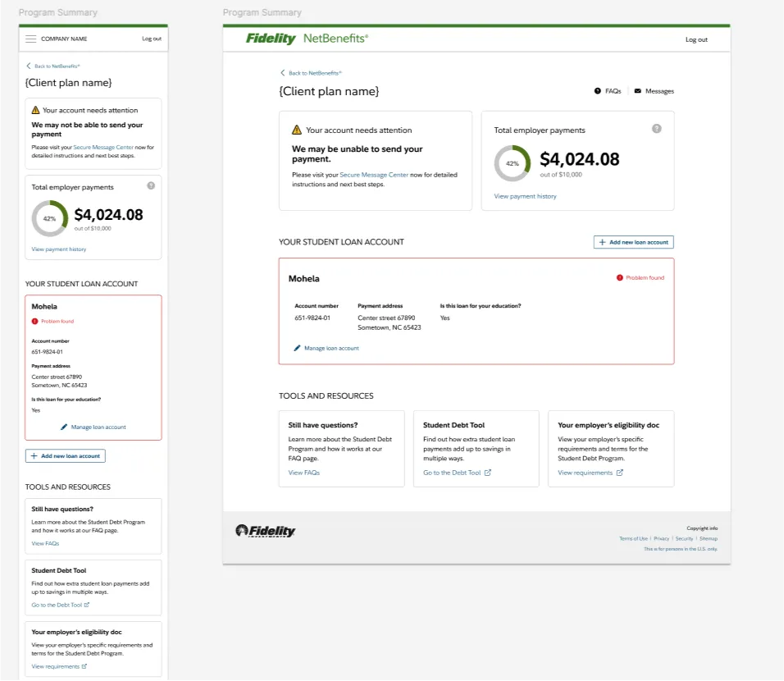Click the warning triangle icon in mobile alert

click(x=35, y=110)
